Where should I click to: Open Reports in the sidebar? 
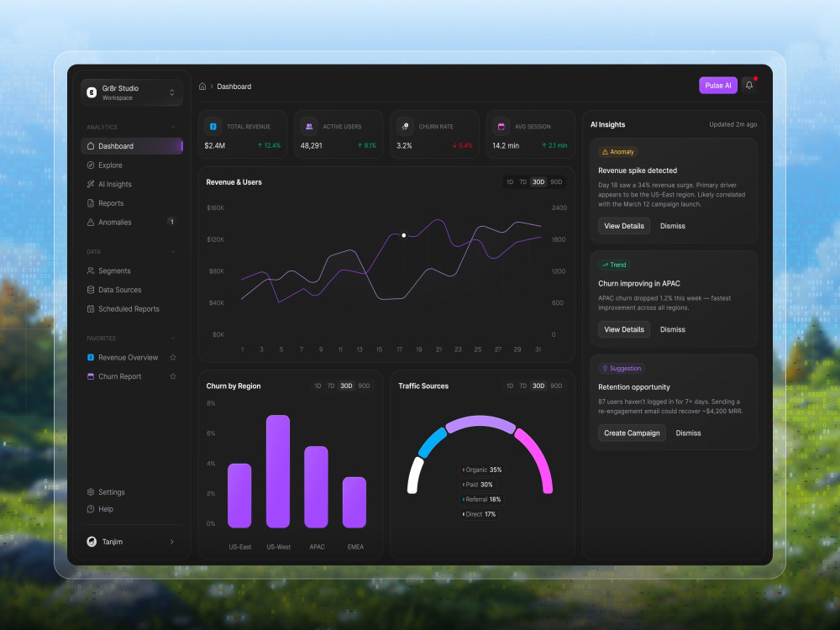click(x=132, y=203)
